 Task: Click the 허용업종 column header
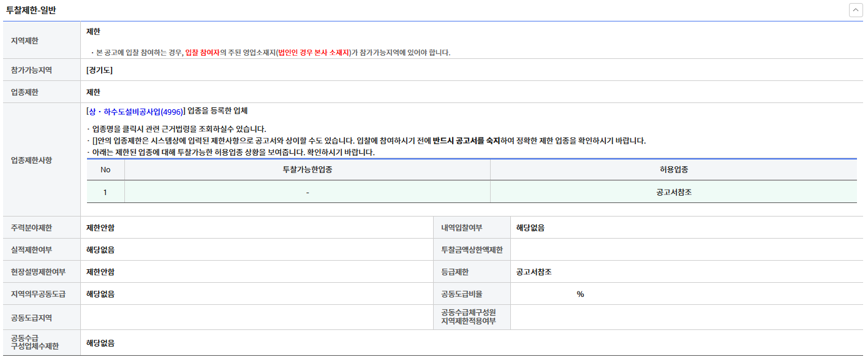pyautogui.click(x=673, y=170)
